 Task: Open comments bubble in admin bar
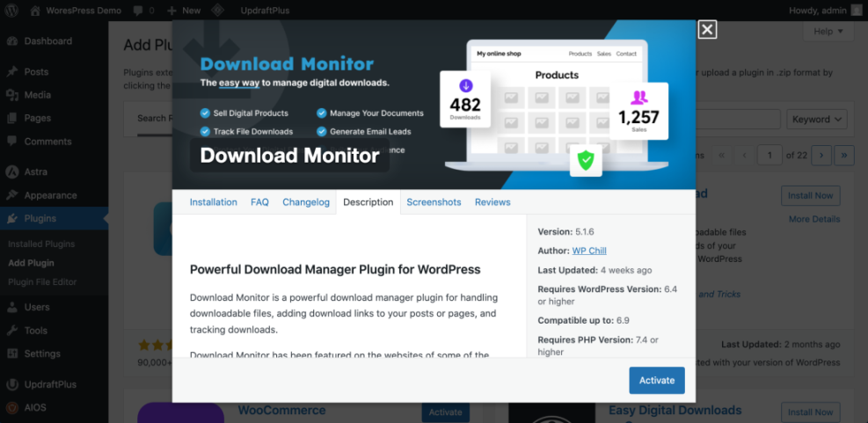coord(137,11)
